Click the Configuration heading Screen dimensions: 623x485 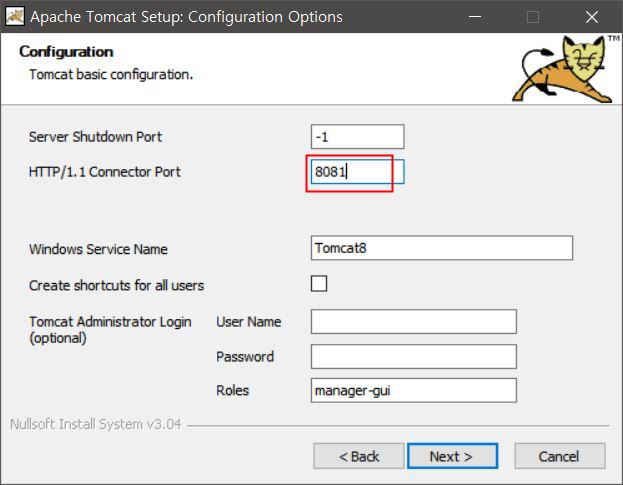coord(66,52)
